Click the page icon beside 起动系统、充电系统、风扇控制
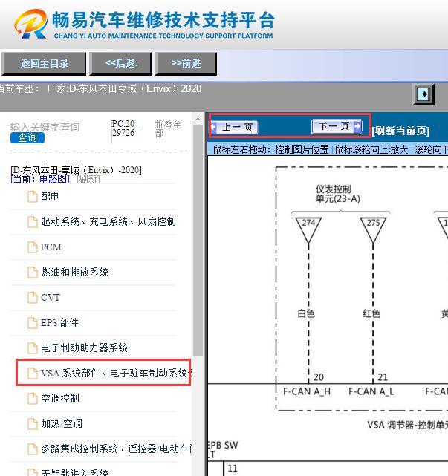Viewport: 448px width, 476px height. (x=33, y=222)
